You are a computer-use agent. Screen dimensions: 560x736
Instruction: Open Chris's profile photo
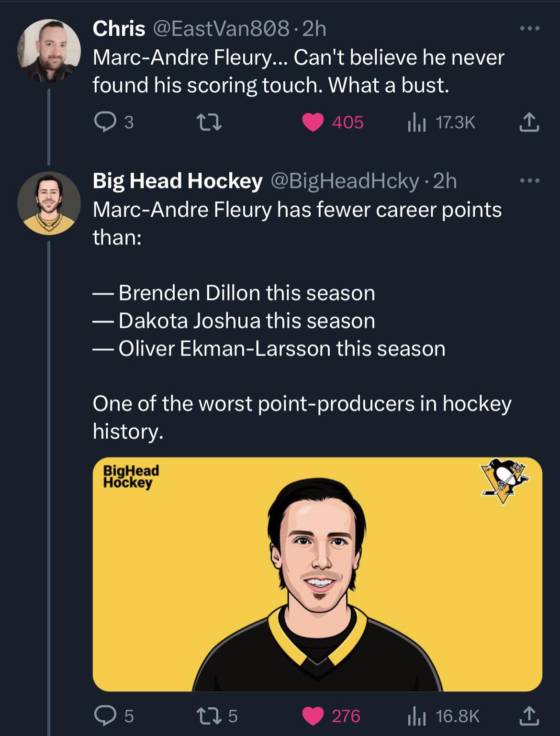pyautogui.click(x=49, y=51)
